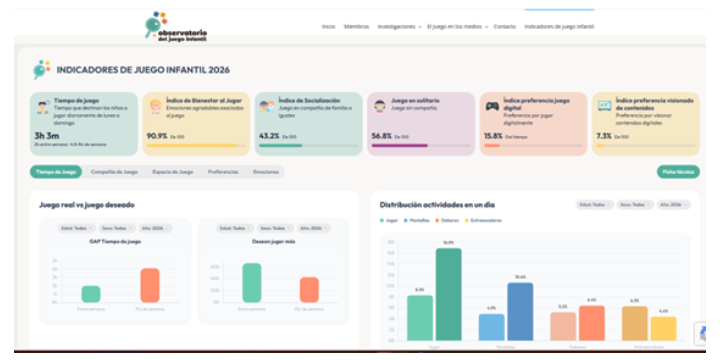The image size is (720, 360).
Task: Click the 'Distribución actividades en un día' heading
Action: click(437, 205)
